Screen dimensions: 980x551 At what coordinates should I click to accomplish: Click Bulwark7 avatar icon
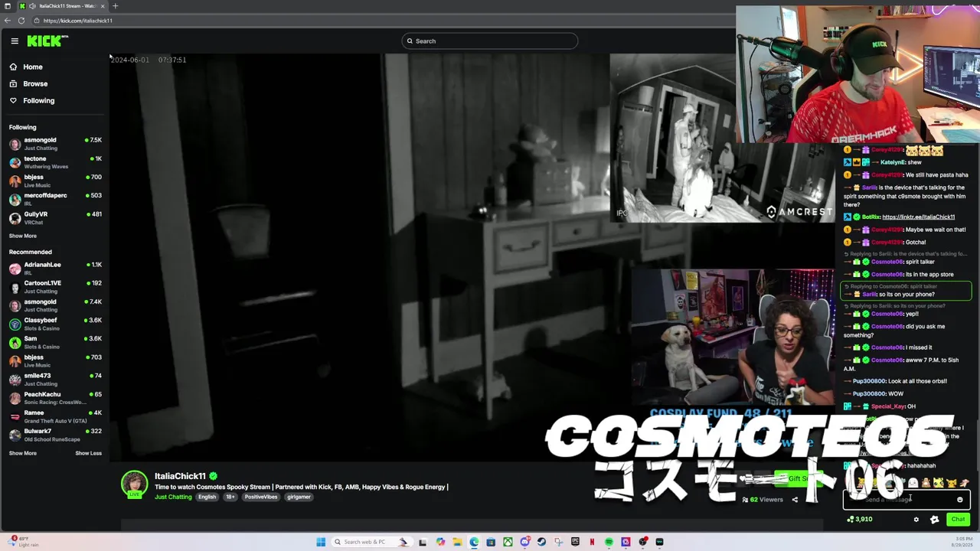[15, 435]
